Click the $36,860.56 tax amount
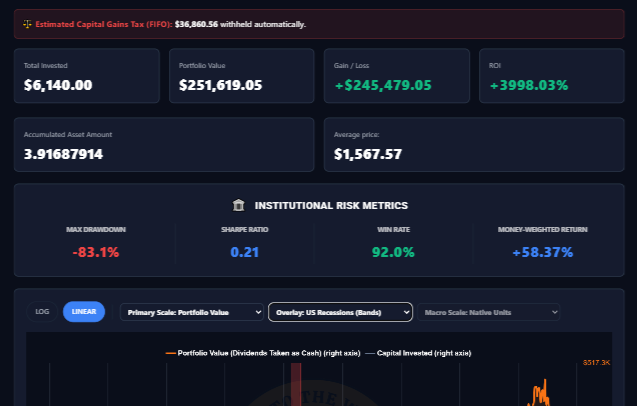 (196, 24)
